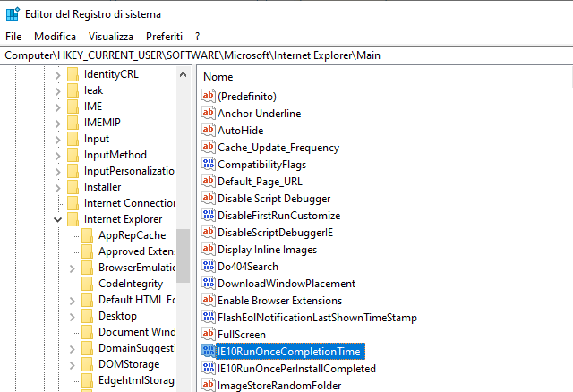The height and width of the screenshot is (392, 573).
Task: Select the DomainSuggestion subkey
Action: tap(137, 348)
